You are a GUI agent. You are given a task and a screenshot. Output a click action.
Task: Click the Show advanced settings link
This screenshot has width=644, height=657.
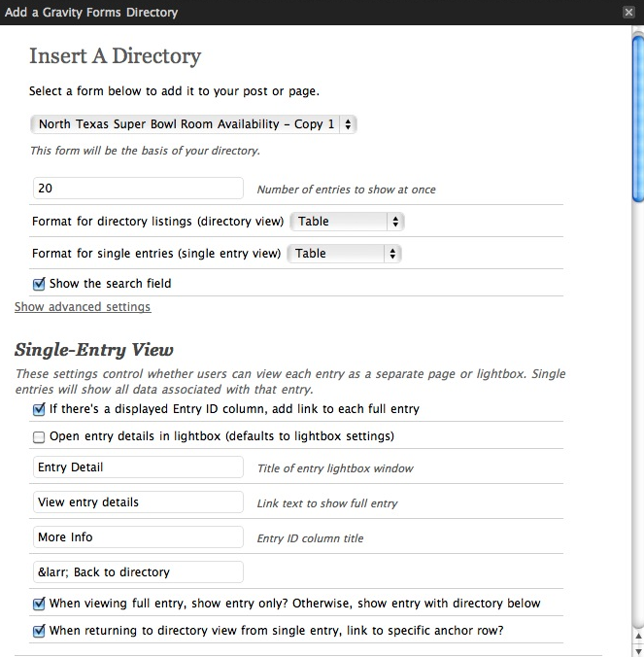[83, 307]
